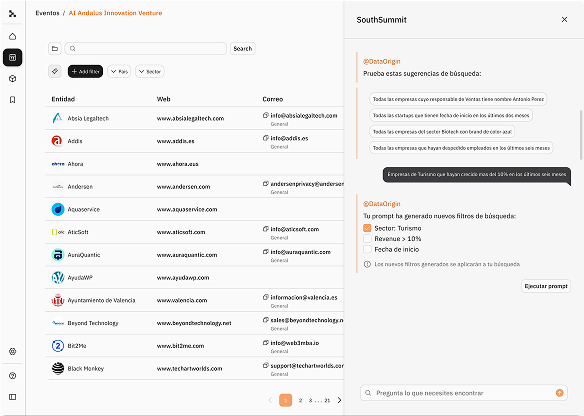Click the orange send arrow in chat input

point(559,393)
